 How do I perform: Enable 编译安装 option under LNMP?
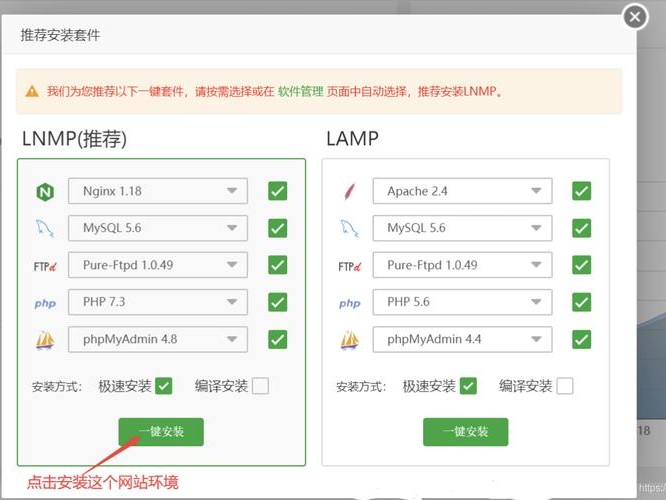260,386
